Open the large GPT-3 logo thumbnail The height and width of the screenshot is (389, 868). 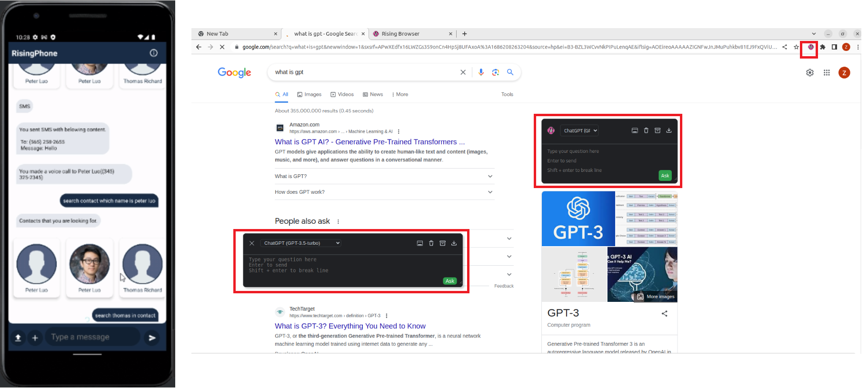coord(578,219)
